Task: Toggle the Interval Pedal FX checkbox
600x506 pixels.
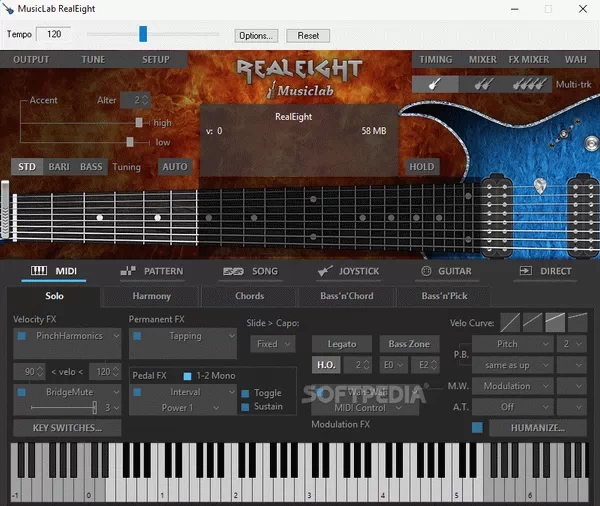Action: (x=137, y=392)
